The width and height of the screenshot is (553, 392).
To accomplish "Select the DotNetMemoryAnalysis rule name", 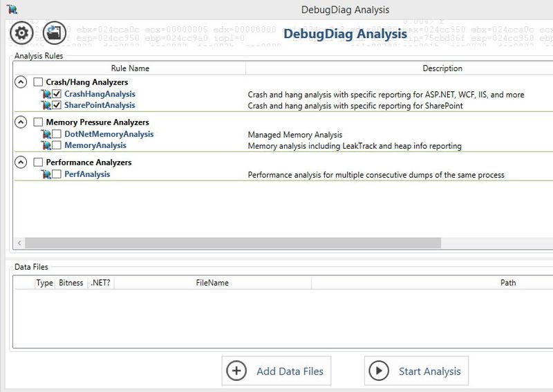I will click(x=109, y=134).
